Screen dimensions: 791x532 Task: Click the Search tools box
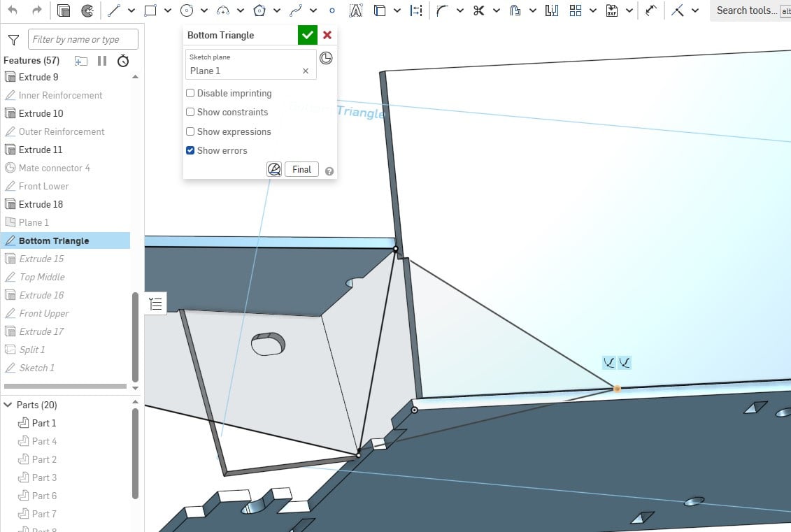pos(750,10)
